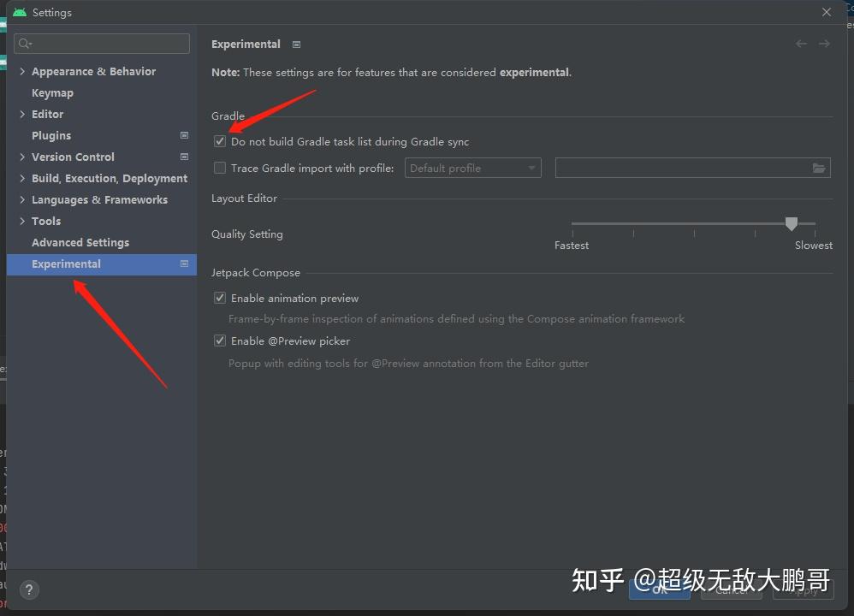The image size is (854, 616).
Task: Click the settings search field
Action: point(101,43)
